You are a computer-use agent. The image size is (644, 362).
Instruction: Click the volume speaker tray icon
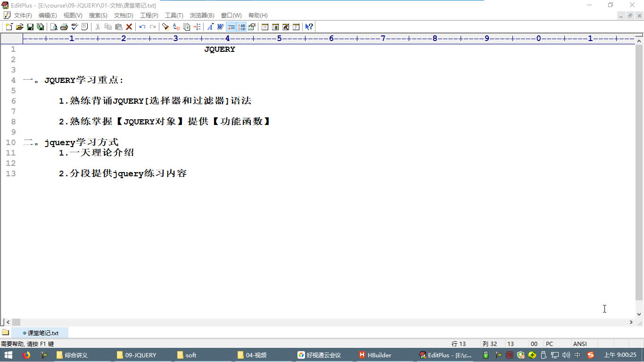click(566, 355)
